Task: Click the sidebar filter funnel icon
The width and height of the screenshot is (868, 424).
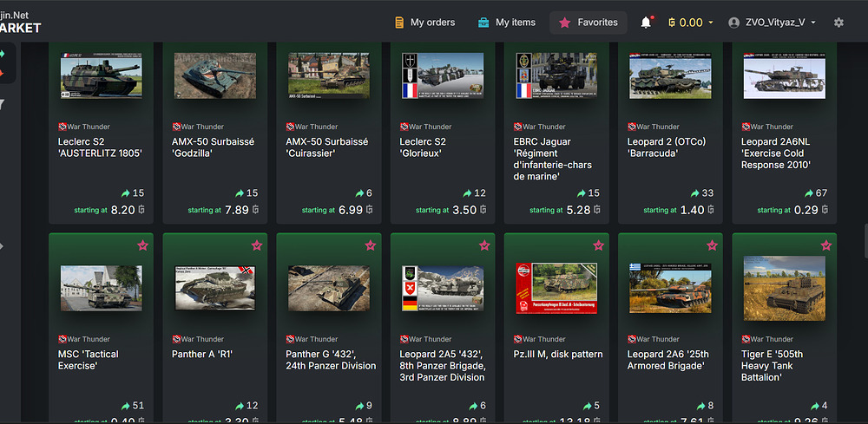Action: coord(2,104)
